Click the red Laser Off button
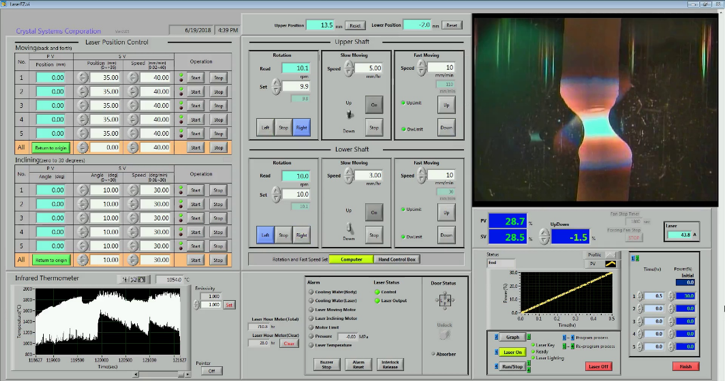The image size is (725, 381). (x=598, y=367)
